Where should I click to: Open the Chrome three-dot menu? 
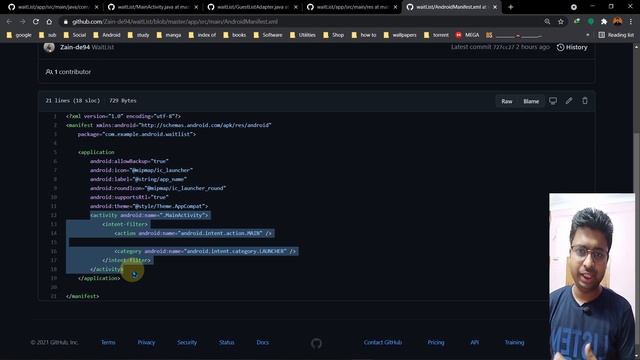(x=631, y=22)
